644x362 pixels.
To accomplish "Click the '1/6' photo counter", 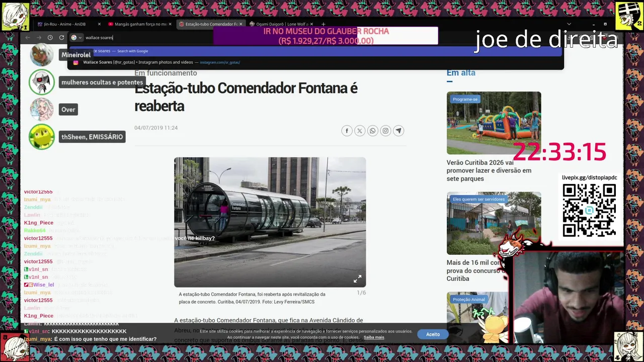I will pos(361,293).
